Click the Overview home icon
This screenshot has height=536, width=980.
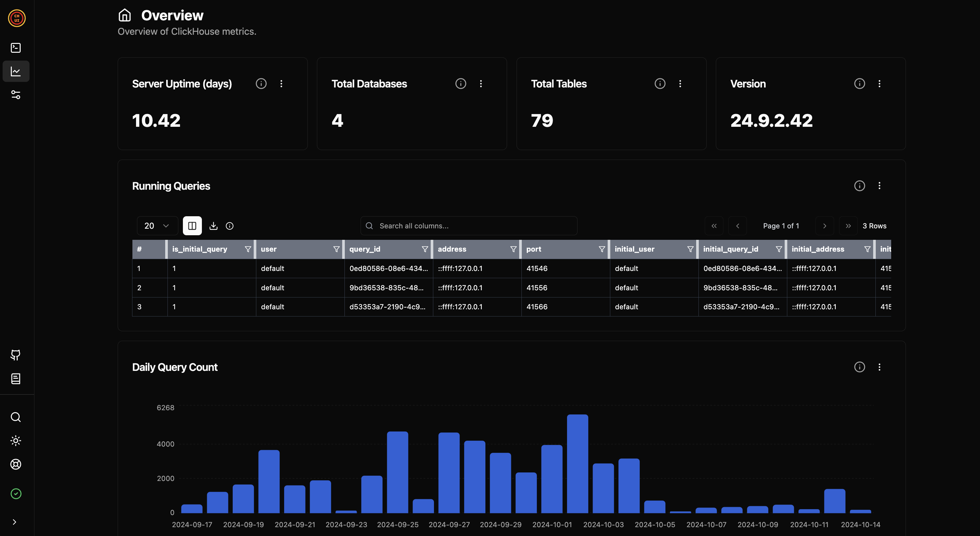click(x=125, y=15)
